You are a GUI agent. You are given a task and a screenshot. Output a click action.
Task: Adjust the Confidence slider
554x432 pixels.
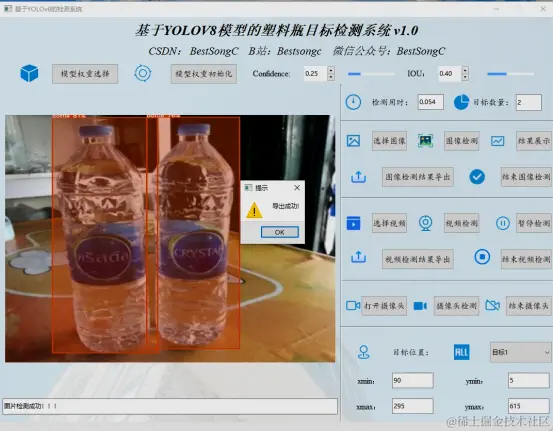click(x=371, y=74)
